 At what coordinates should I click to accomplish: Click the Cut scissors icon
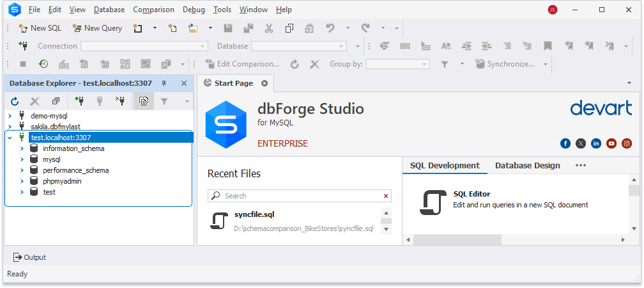[x=268, y=28]
